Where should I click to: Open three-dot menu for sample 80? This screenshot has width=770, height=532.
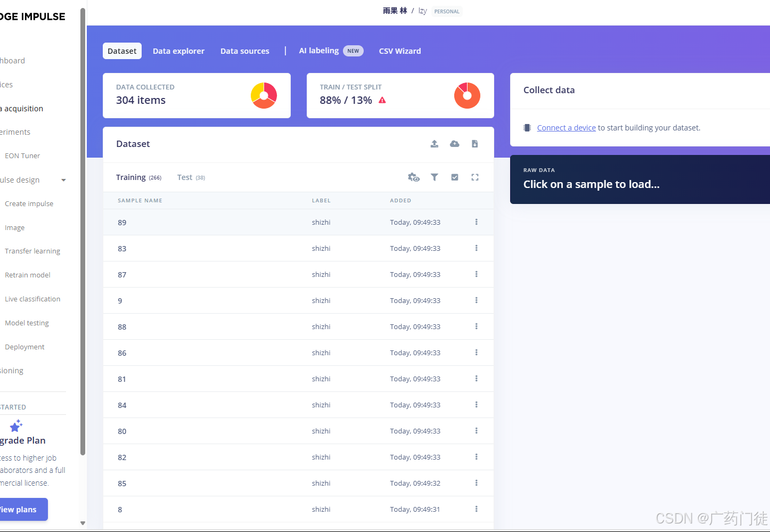pos(477,431)
